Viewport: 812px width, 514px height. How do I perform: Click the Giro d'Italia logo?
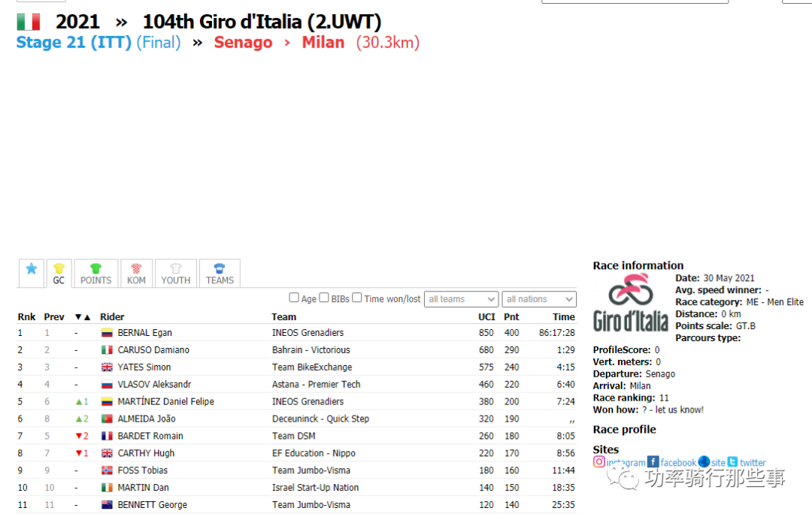tap(631, 302)
